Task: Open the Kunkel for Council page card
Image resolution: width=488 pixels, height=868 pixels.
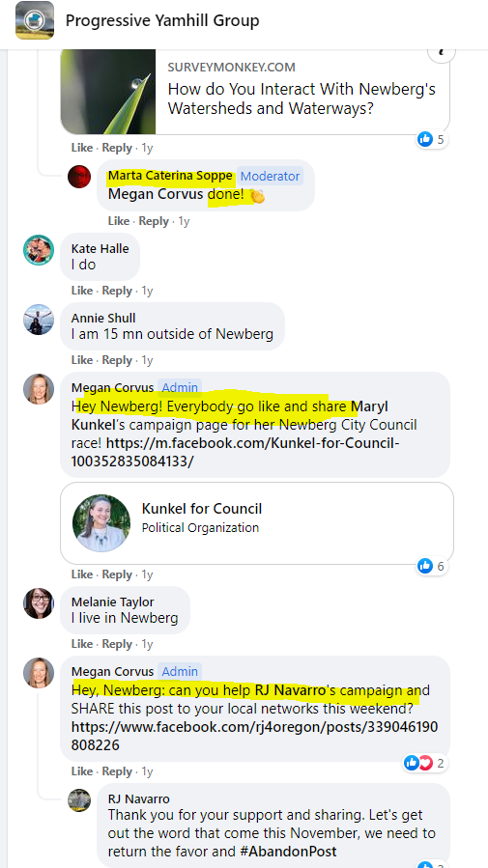Action: pos(256,523)
